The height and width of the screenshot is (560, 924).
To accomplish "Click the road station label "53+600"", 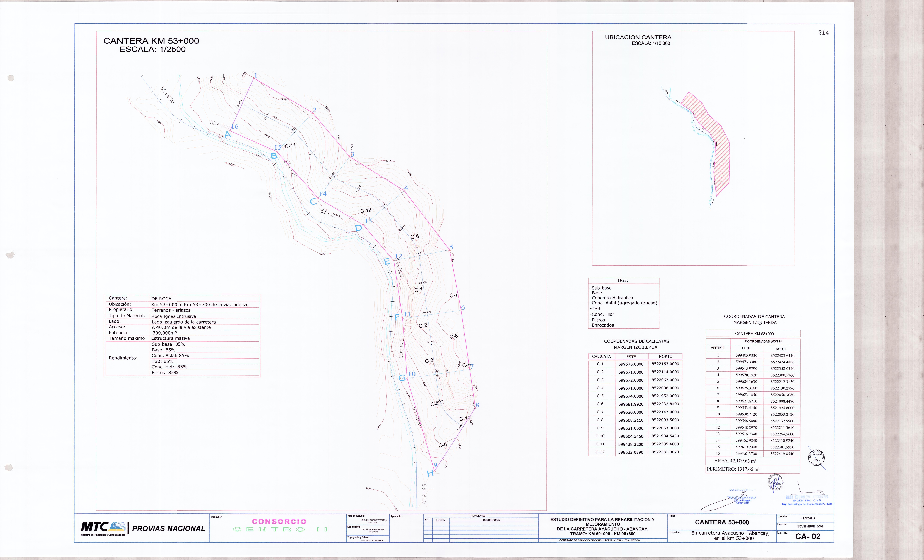I will [x=424, y=494].
